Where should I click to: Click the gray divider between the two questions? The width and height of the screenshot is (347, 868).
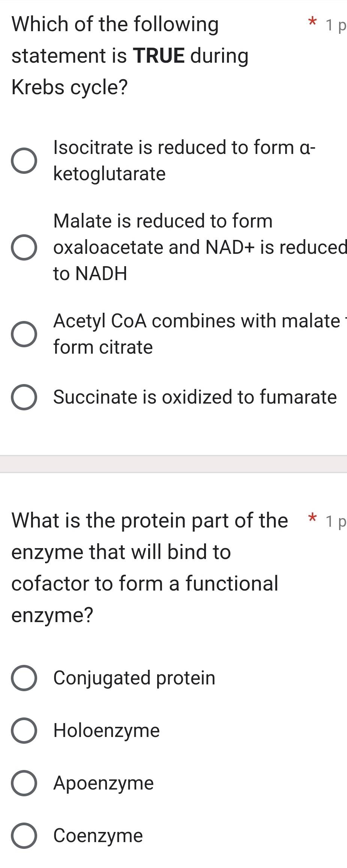[x=173, y=463]
